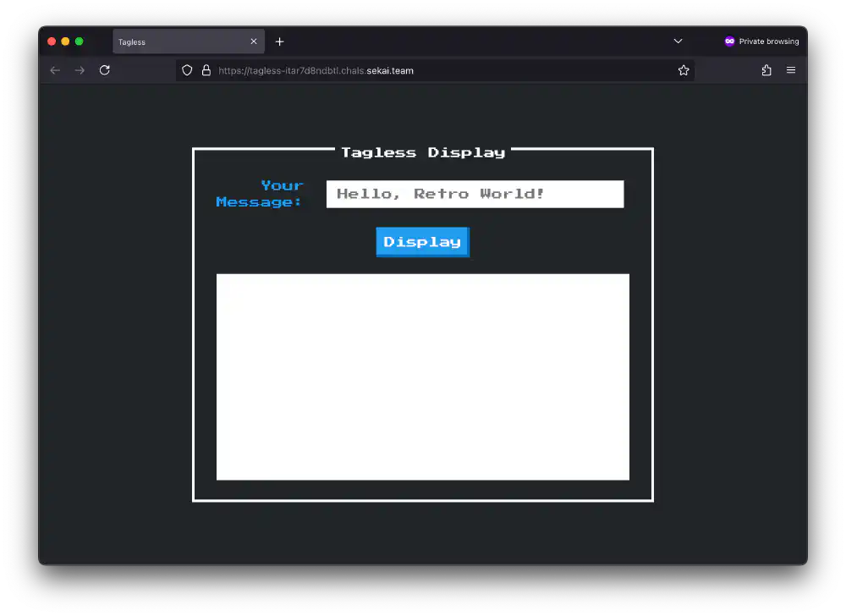Expand the tab list chevron
846x616 pixels.
click(x=678, y=41)
